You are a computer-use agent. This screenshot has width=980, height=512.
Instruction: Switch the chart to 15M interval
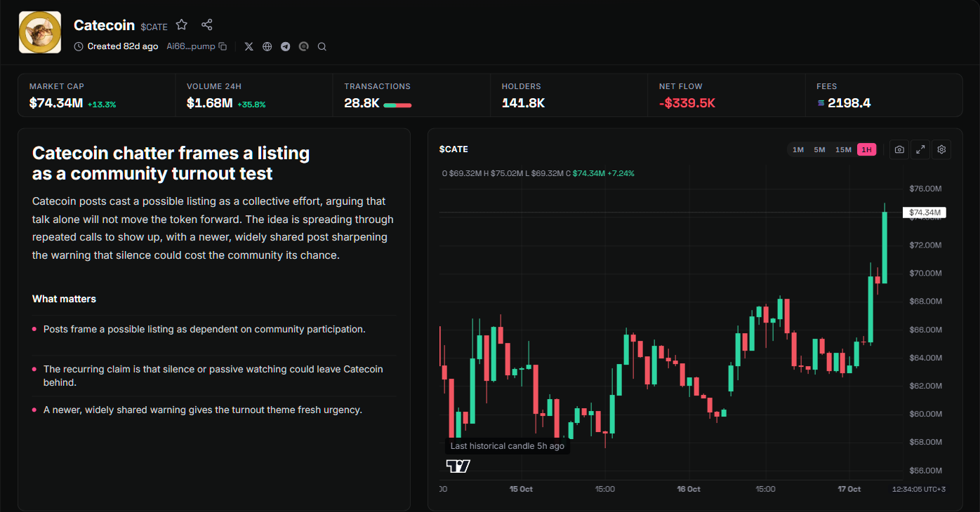[x=843, y=149]
